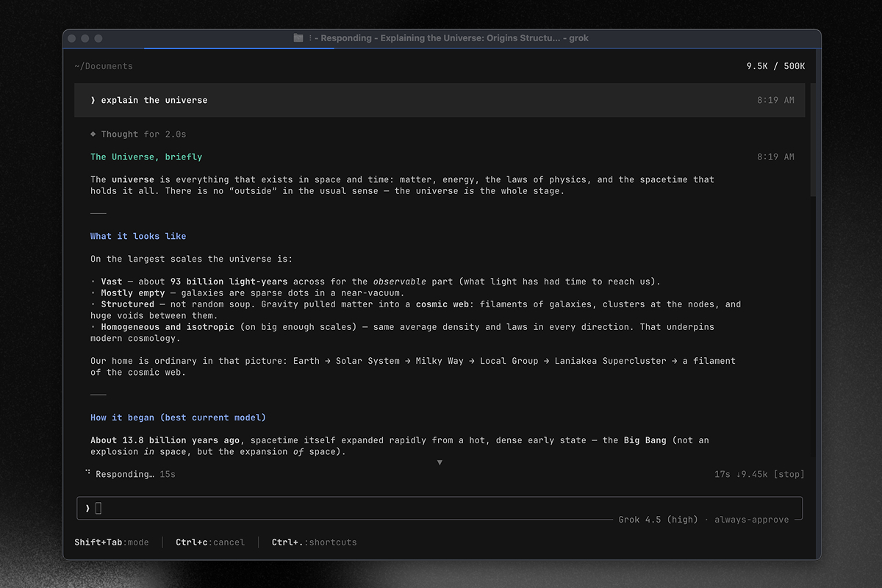Click the prompt chevron in the input box
Image resolution: width=882 pixels, height=588 pixels.
87,508
